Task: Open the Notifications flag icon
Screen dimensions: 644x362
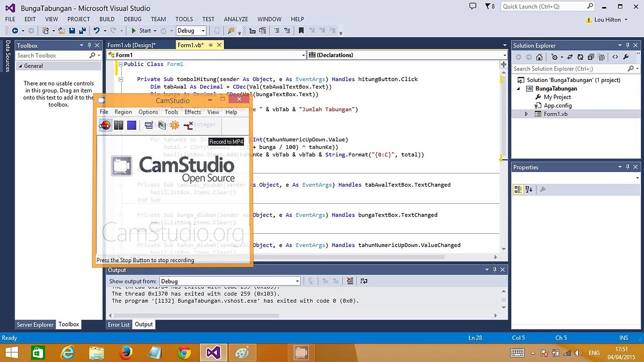Action: tap(489, 7)
